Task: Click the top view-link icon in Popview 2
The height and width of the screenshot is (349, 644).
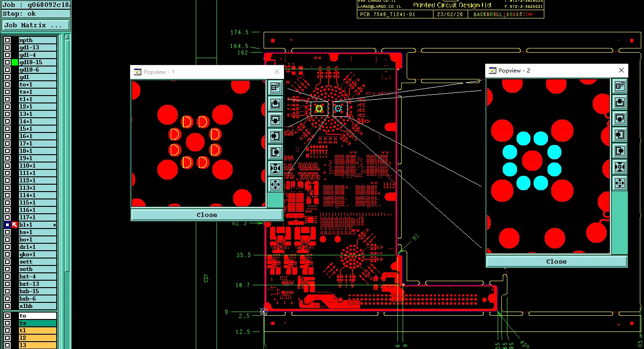Action: (x=620, y=86)
